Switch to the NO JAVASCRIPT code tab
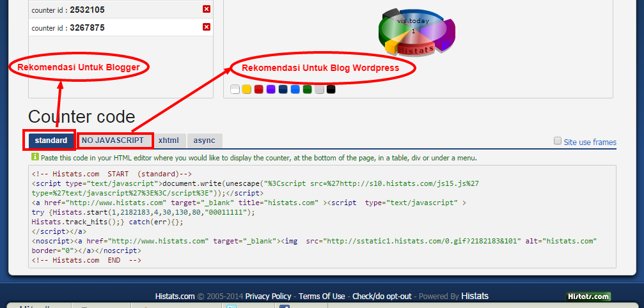 pyautogui.click(x=113, y=141)
